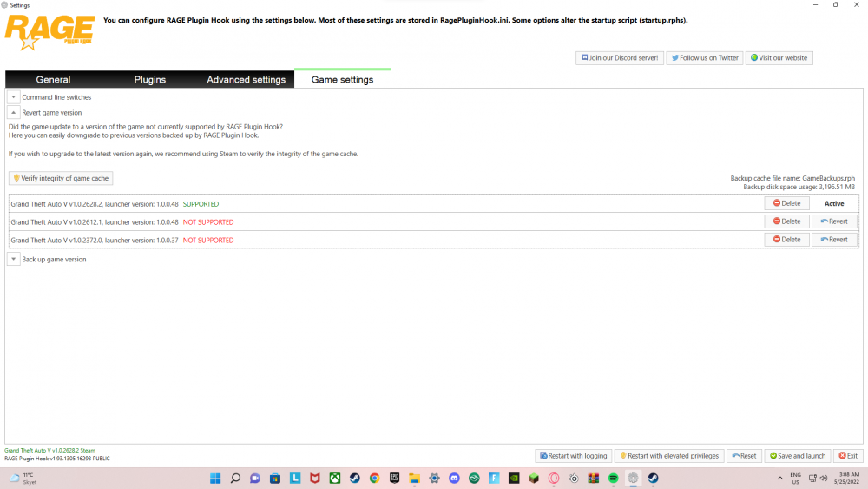Open the second Steam icon at taskbar end
Viewport: 868px width, 489px height.
point(654,479)
